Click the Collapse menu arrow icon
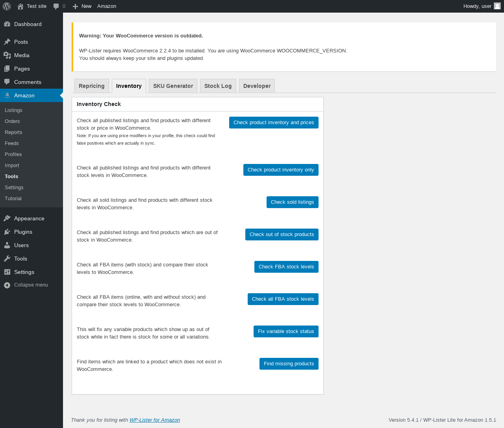 7,285
